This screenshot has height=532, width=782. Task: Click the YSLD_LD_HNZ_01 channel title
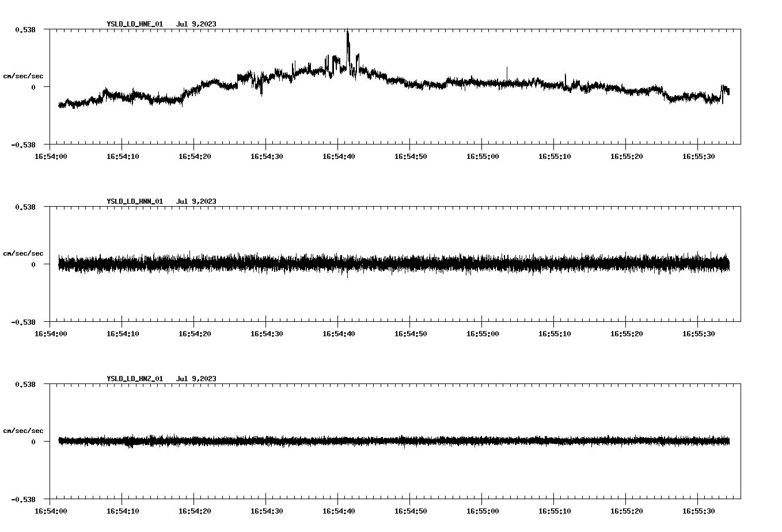(x=134, y=378)
